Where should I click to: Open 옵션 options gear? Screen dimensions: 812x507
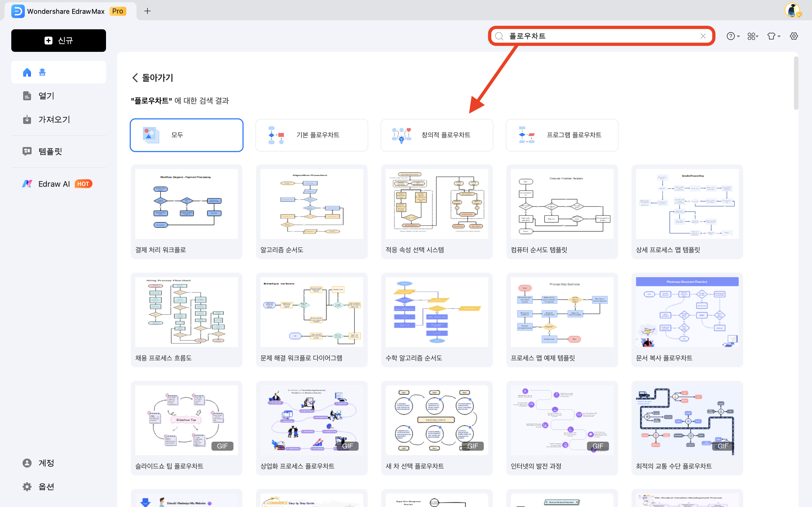(x=27, y=486)
